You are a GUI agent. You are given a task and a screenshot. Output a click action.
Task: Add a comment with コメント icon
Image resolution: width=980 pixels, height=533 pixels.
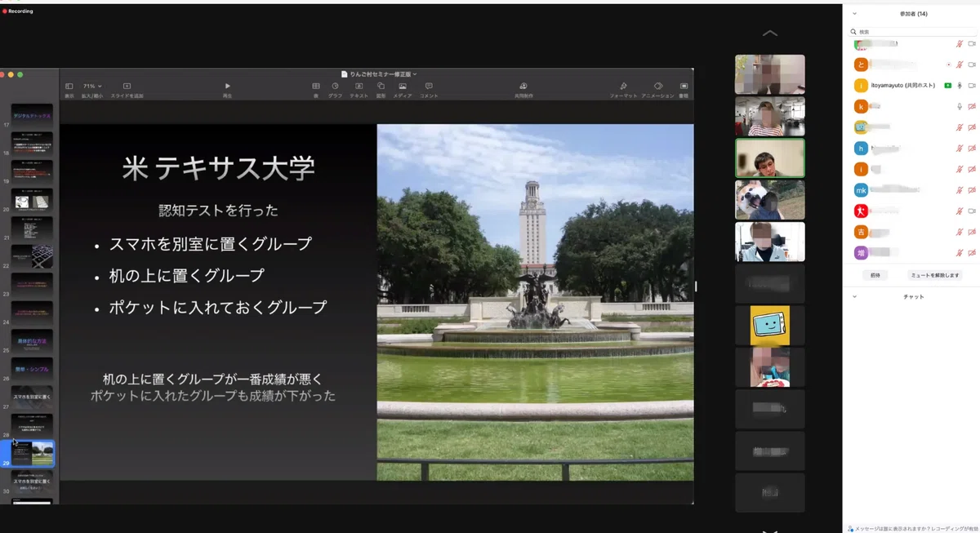(x=429, y=86)
